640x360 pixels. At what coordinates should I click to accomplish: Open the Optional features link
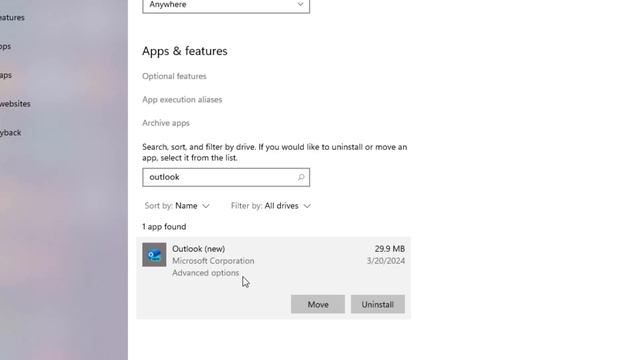pos(174,76)
